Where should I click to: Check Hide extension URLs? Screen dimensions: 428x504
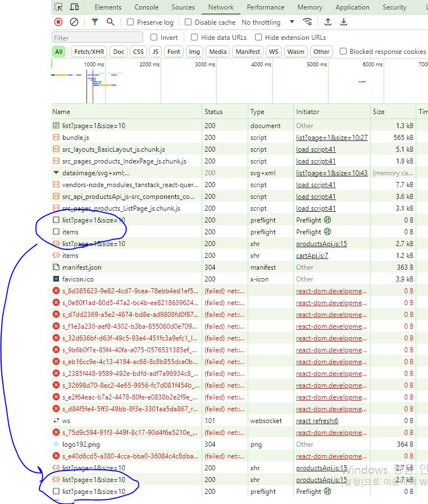258,37
